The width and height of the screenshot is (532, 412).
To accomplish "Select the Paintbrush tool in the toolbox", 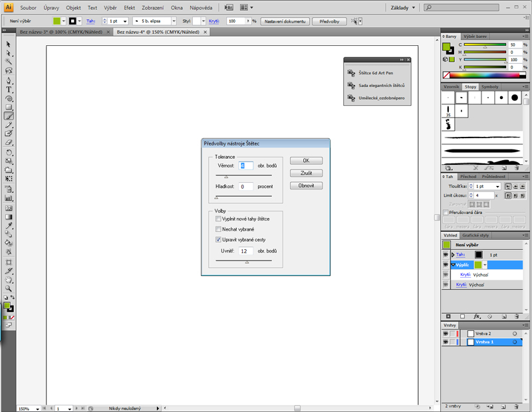I will [9, 116].
